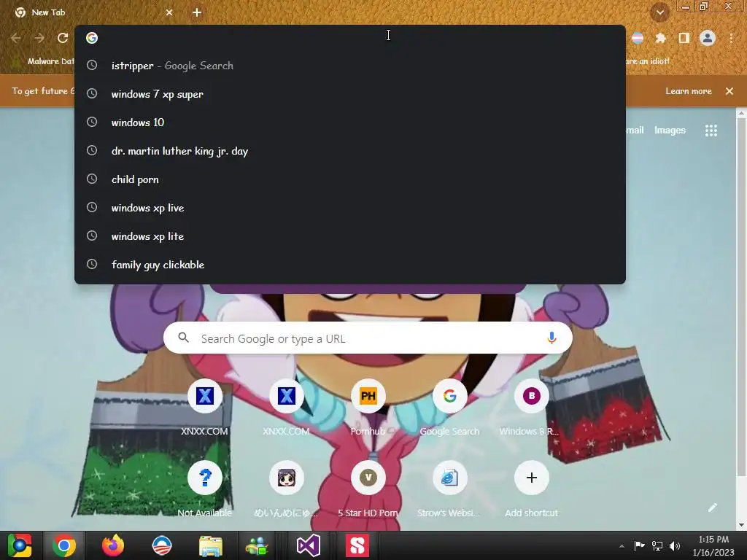This screenshot has width=747, height=560.
Task: Choose the "windows xp live" suggestion
Action: [x=350, y=208]
